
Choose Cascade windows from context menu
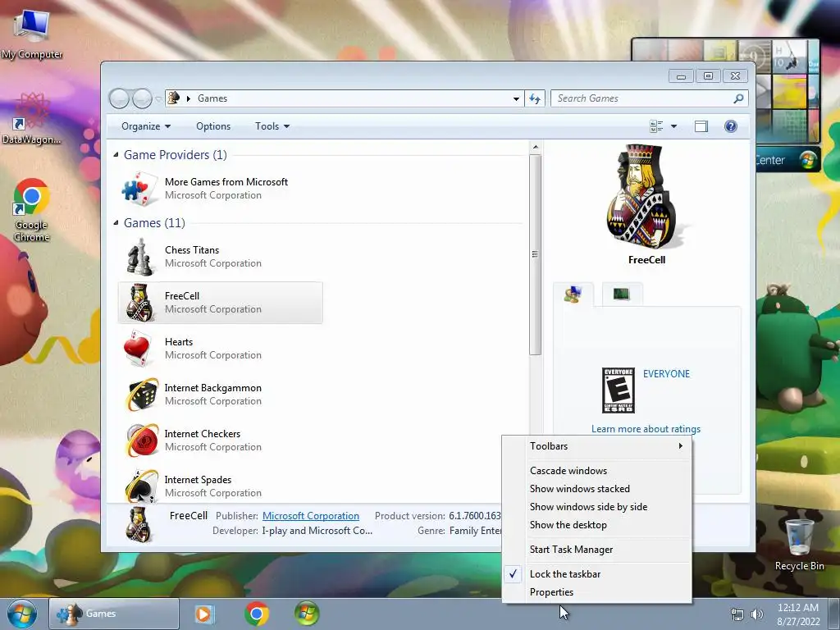coord(597,470)
